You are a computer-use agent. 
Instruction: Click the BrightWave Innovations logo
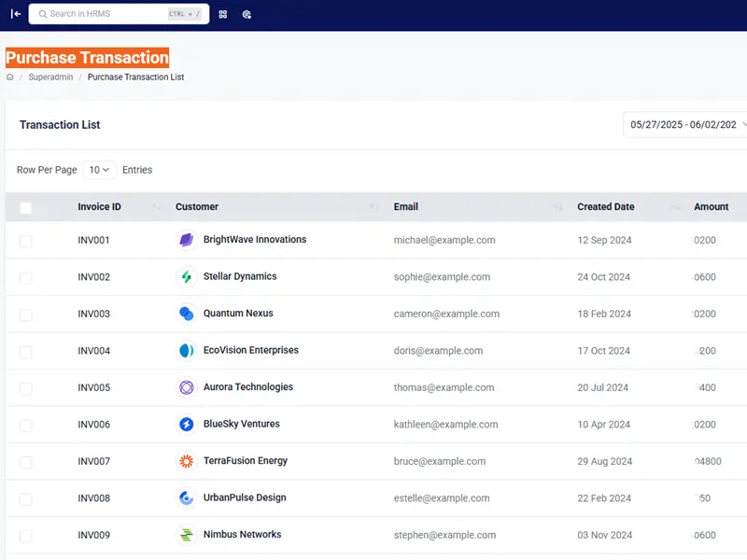click(186, 240)
